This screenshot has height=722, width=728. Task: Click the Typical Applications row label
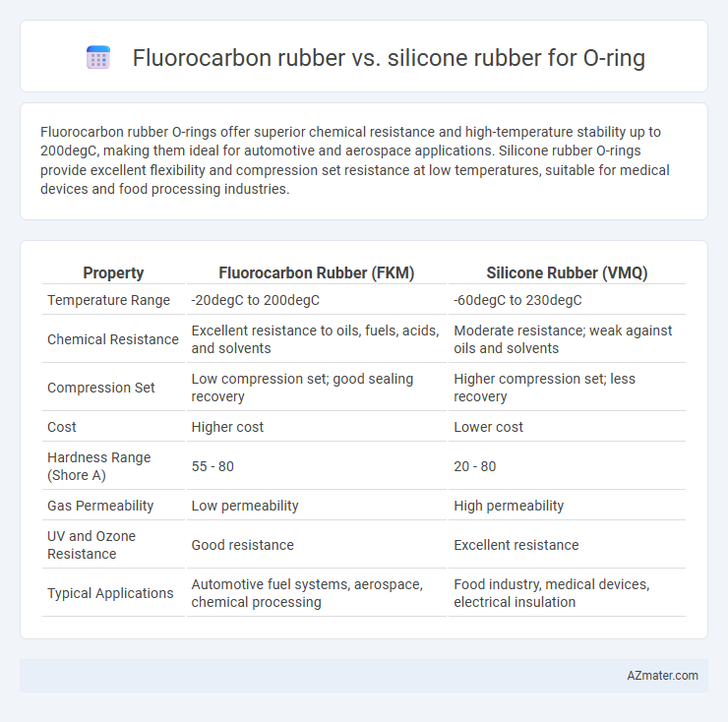coord(110,593)
